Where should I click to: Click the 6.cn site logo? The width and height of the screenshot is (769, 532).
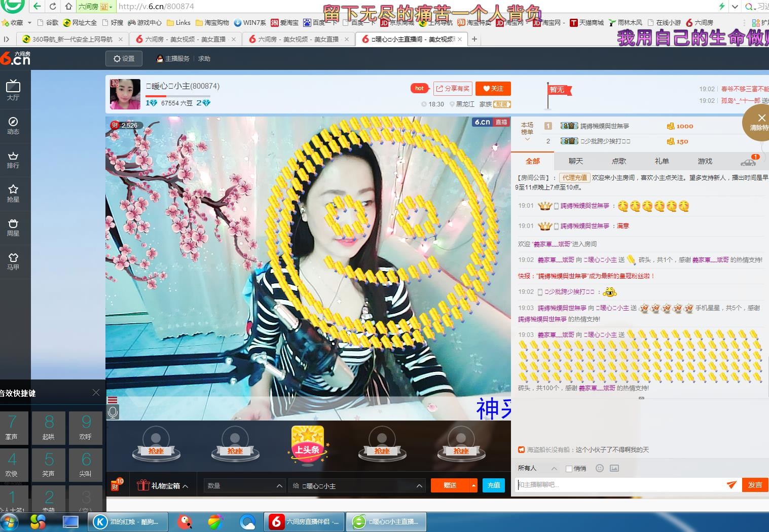click(x=15, y=58)
